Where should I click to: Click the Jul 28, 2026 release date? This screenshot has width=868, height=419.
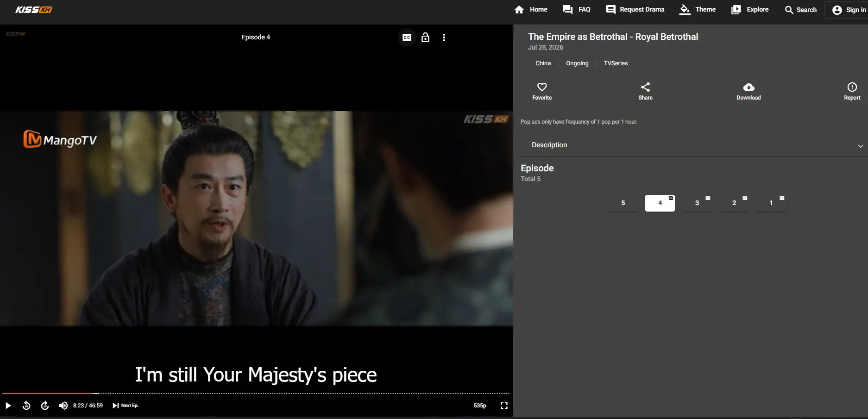coord(546,47)
